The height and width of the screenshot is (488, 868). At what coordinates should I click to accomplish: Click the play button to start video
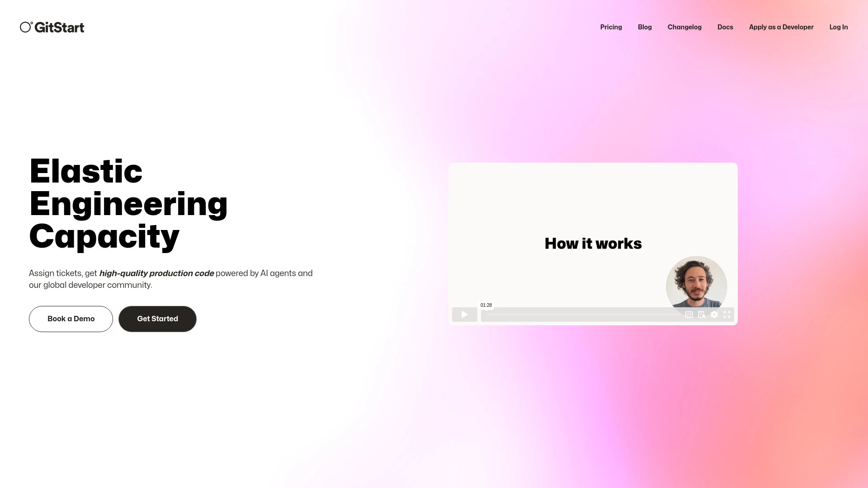(x=464, y=314)
